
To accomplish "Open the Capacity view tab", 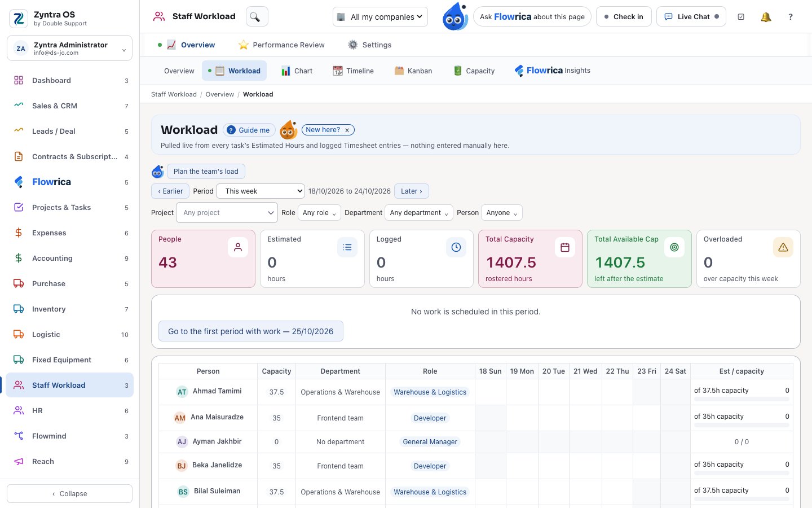I will [x=474, y=71].
